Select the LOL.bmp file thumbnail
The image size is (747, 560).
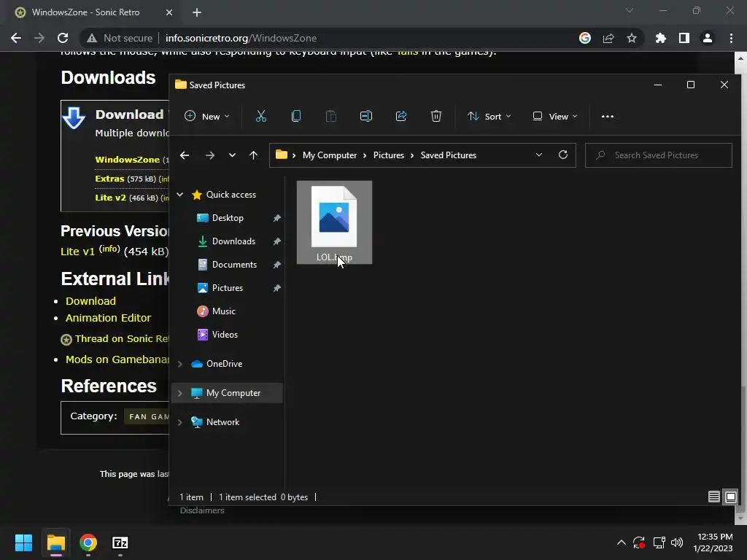pos(334,222)
